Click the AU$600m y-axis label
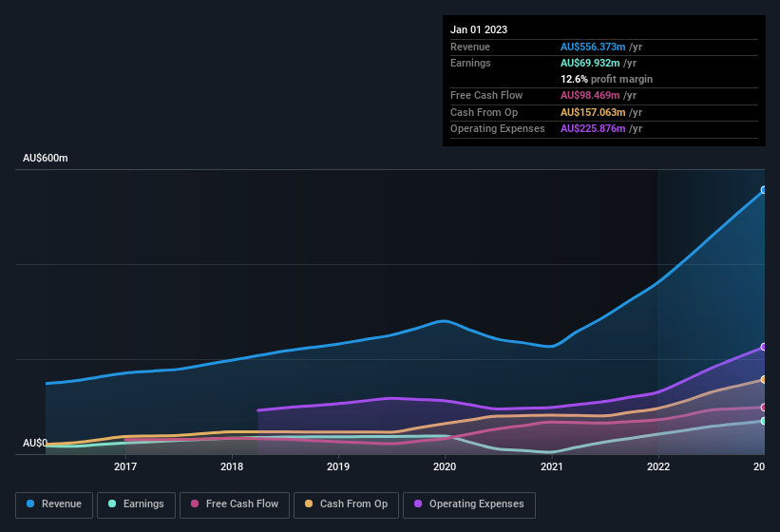 [46, 158]
